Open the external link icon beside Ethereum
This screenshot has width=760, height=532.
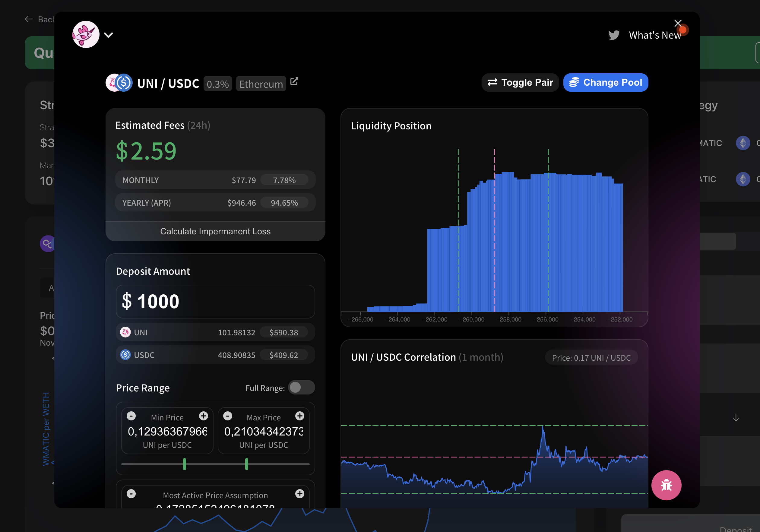(x=294, y=81)
